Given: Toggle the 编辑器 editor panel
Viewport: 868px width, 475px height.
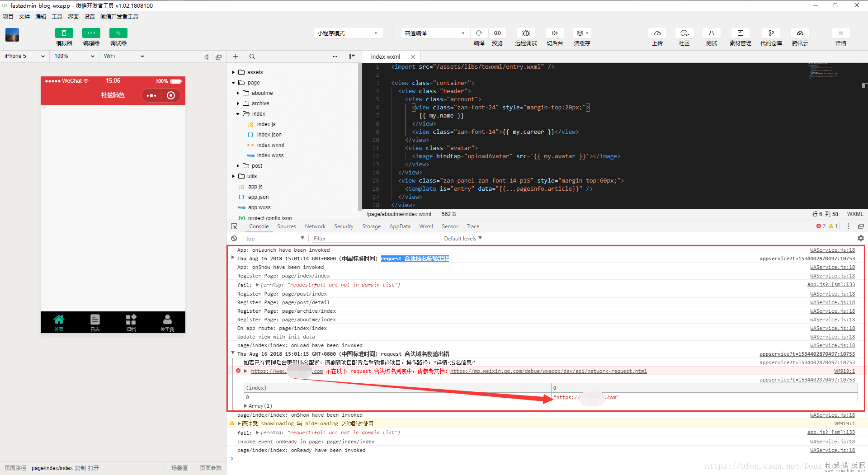Looking at the screenshot, I should [91, 33].
